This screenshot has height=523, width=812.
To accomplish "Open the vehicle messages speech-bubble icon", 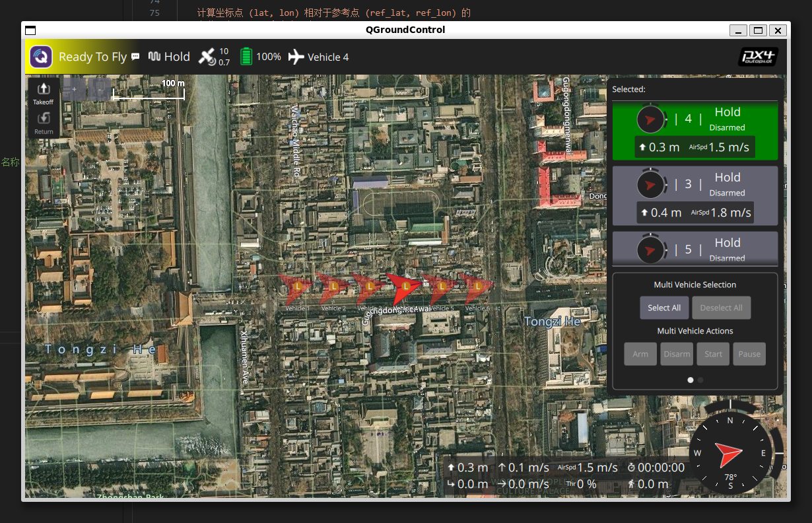I will tap(135, 57).
